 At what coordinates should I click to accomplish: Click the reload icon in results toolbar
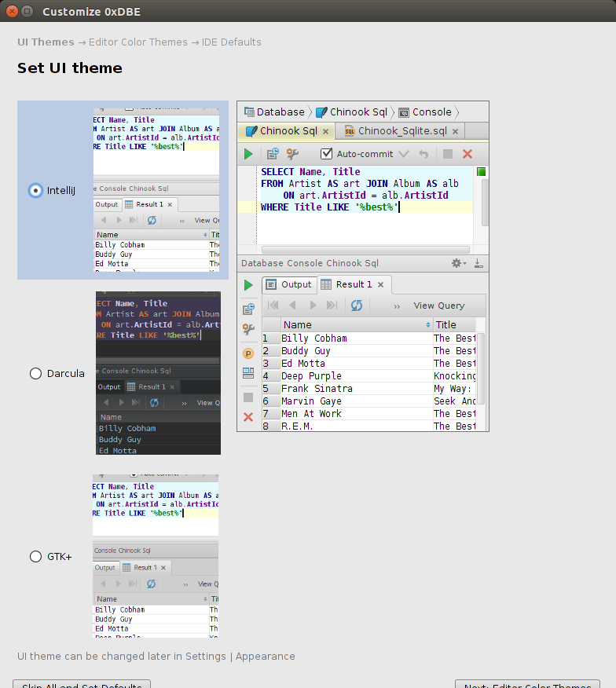357,306
